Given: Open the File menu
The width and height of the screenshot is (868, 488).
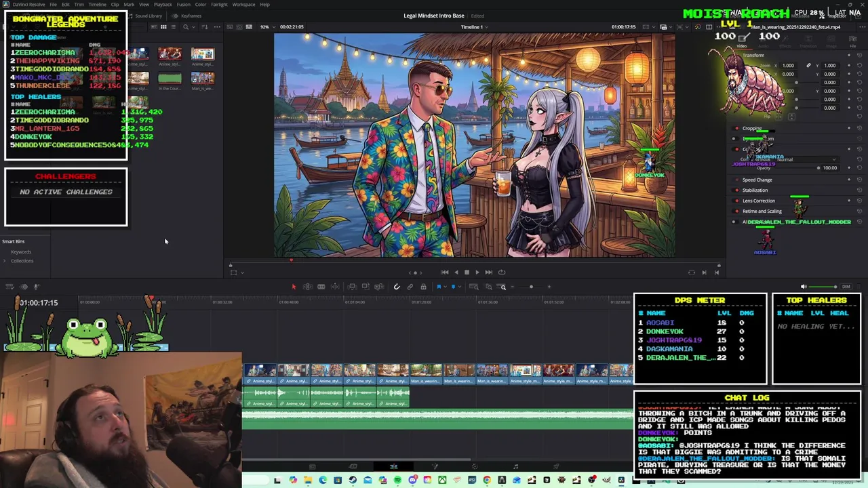Looking at the screenshot, I should (x=53, y=4).
